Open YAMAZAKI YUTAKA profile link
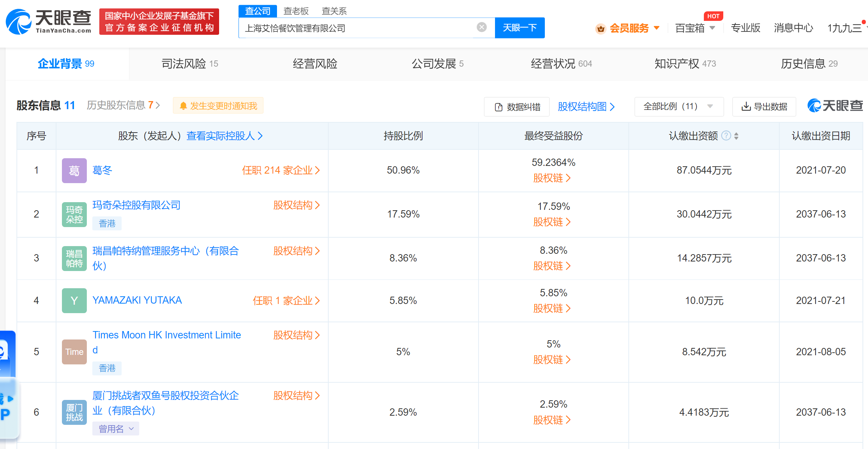The height and width of the screenshot is (449, 868). pyautogui.click(x=137, y=300)
